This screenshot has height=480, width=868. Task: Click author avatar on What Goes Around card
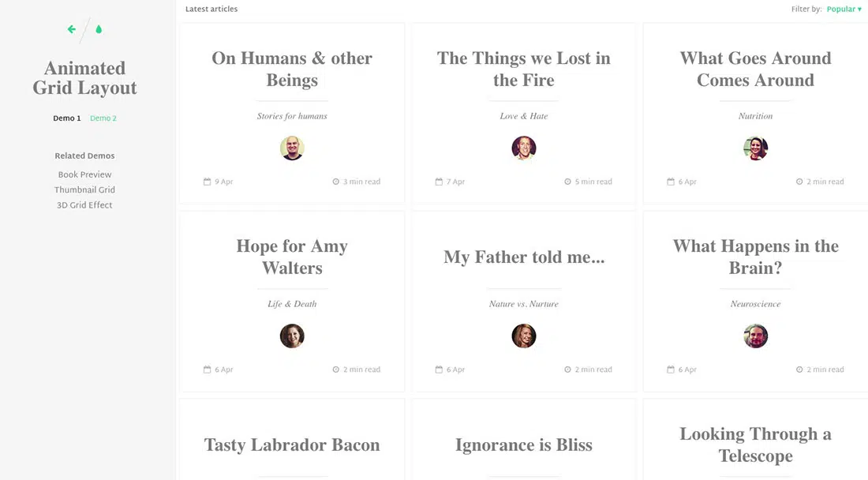pos(755,148)
